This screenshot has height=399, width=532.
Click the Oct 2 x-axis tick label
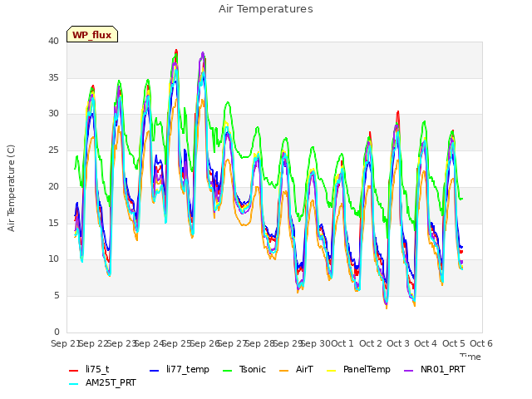(x=371, y=343)
